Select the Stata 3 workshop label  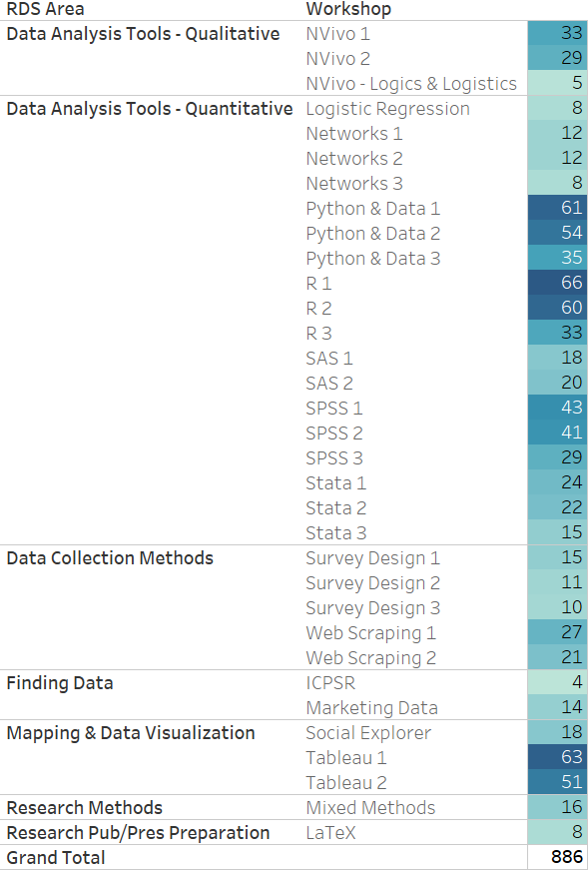pos(335,533)
